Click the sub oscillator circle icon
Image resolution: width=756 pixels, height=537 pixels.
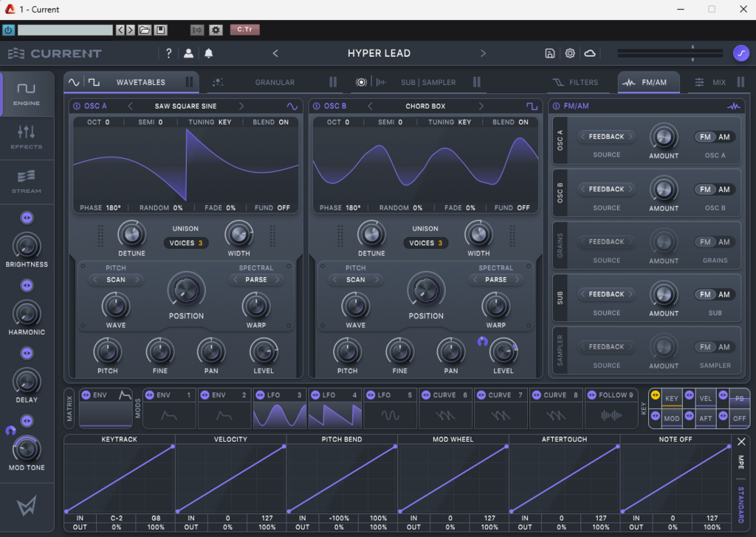(x=361, y=82)
